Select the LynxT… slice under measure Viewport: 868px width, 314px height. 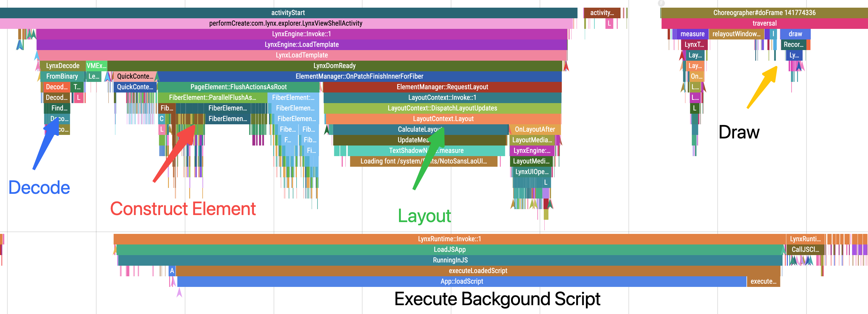(x=694, y=44)
